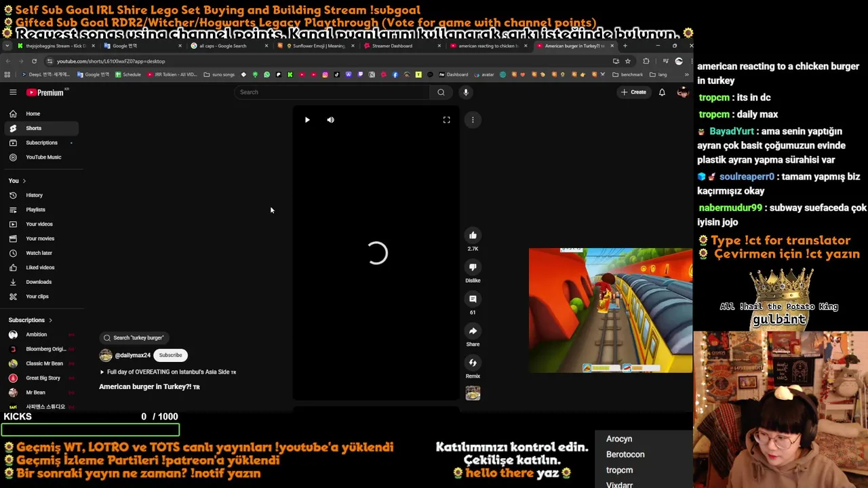
Task: Open the Dashboard bookmark
Action: (x=453, y=75)
